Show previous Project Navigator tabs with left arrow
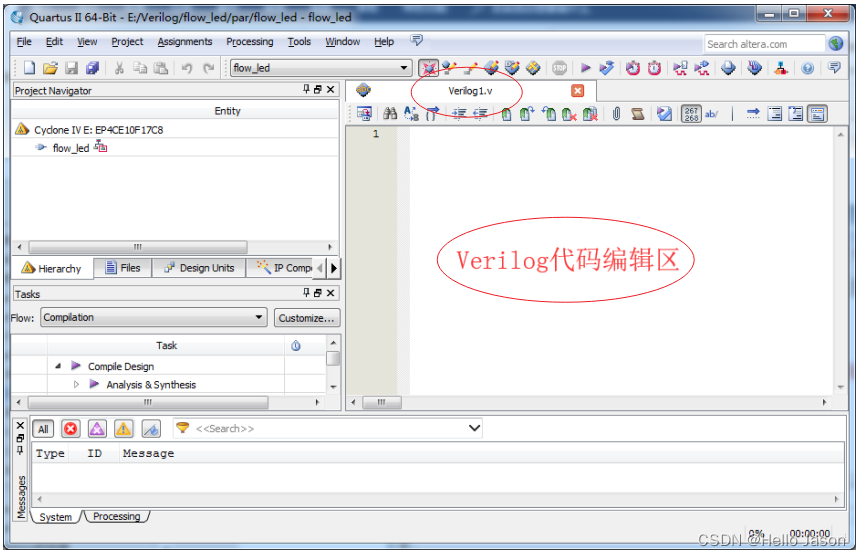The width and height of the screenshot is (860, 556). (x=320, y=268)
